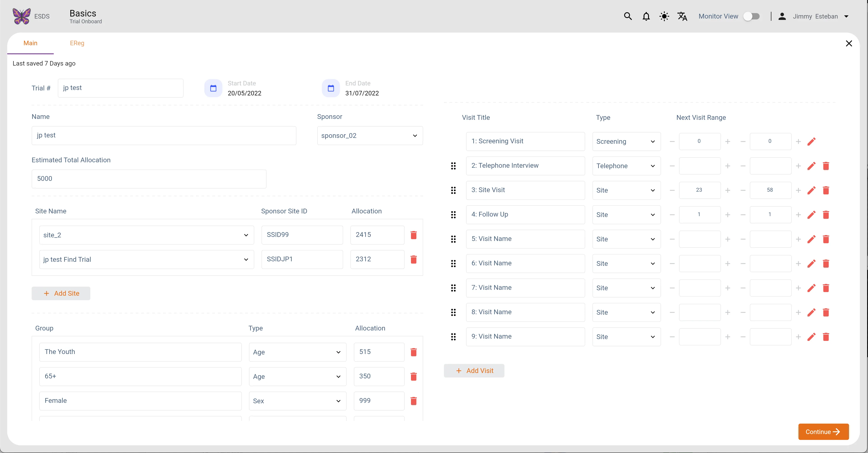
Task: Toggle Monitor View switch
Action: tap(751, 16)
